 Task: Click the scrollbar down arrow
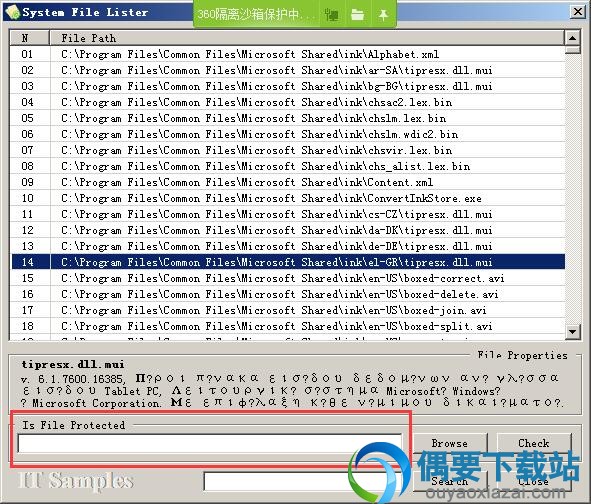click(572, 331)
